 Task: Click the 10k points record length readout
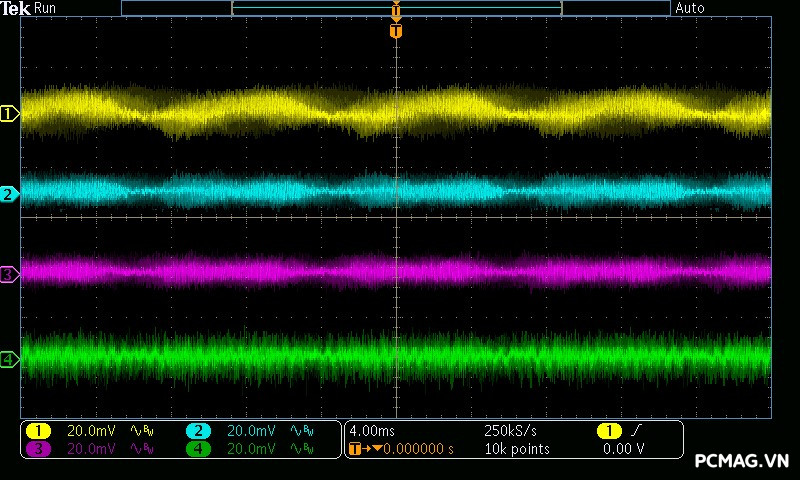click(x=516, y=449)
